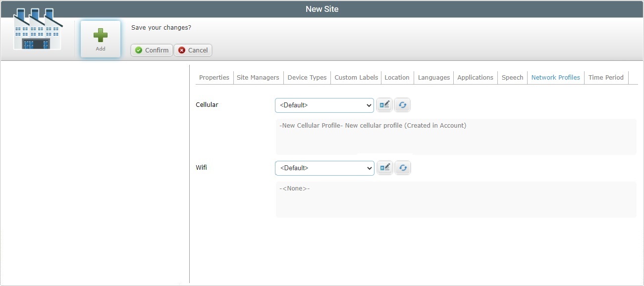The image size is (644, 286).
Task: Open the Time Period tab
Action: coord(606,77)
